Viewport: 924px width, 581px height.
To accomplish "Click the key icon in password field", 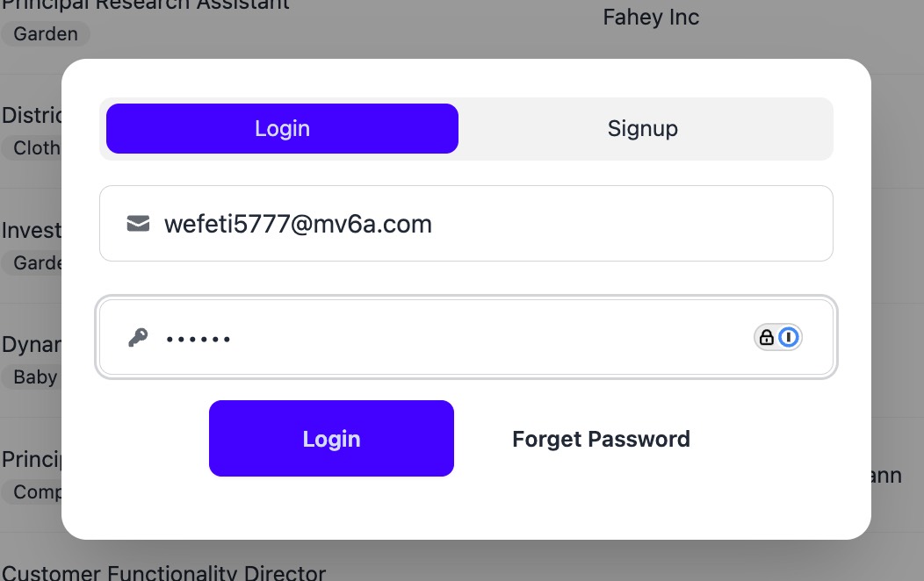I will (x=138, y=338).
